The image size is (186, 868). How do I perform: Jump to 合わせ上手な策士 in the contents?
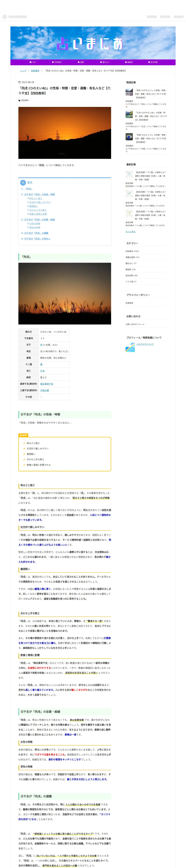point(38,210)
